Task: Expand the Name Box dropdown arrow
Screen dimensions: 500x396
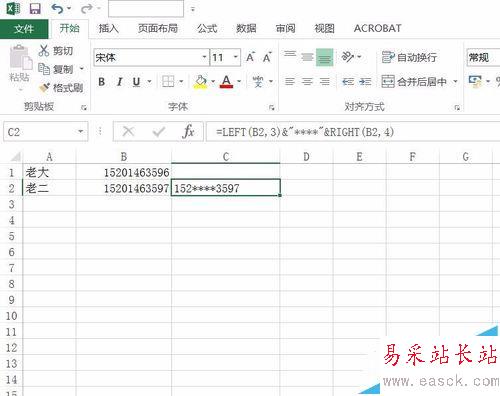Action: (x=81, y=132)
